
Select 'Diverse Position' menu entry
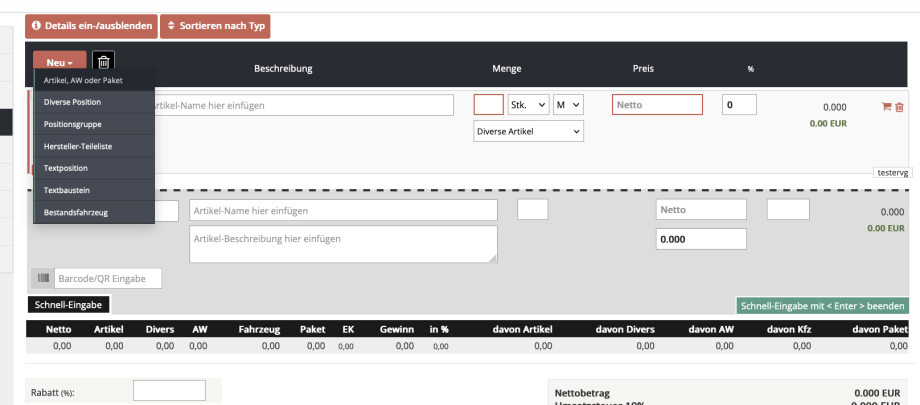(72, 102)
